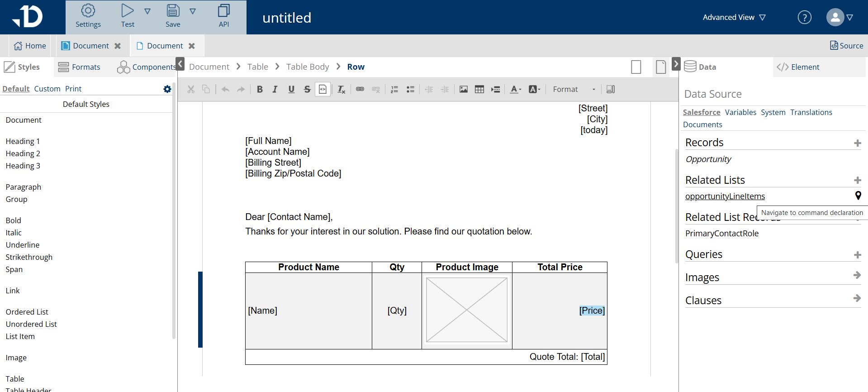868x392 pixels.
Task: Insert a numbered list
Action: (394, 89)
